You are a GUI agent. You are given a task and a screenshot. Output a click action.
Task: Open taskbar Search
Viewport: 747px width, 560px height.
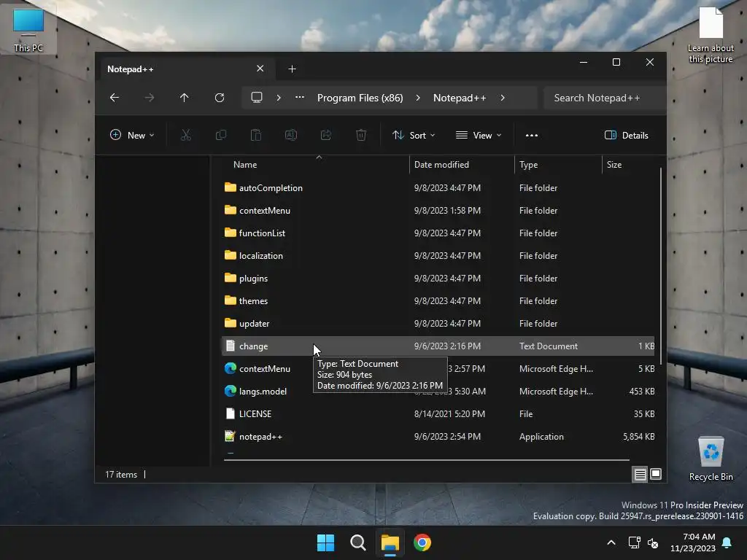pyautogui.click(x=357, y=542)
